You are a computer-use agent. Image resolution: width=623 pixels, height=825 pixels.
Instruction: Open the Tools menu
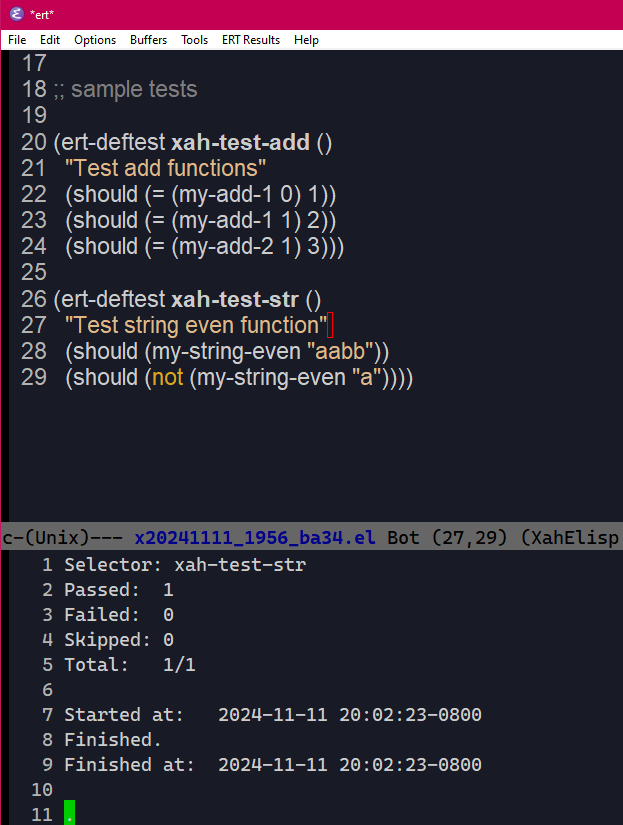194,40
